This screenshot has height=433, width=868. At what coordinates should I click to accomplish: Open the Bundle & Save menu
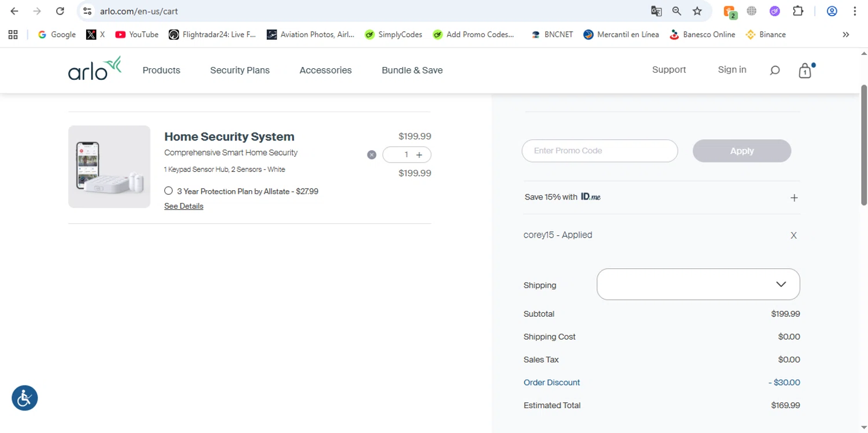coord(412,70)
